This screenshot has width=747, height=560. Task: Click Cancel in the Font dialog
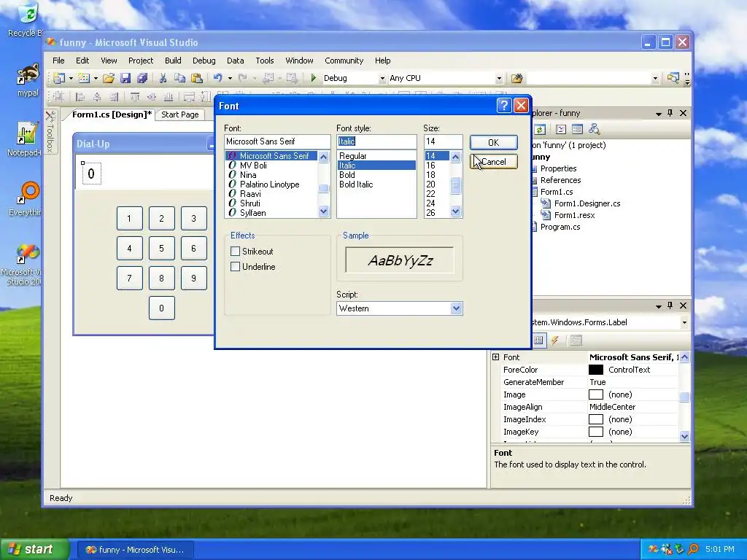point(494,161)
